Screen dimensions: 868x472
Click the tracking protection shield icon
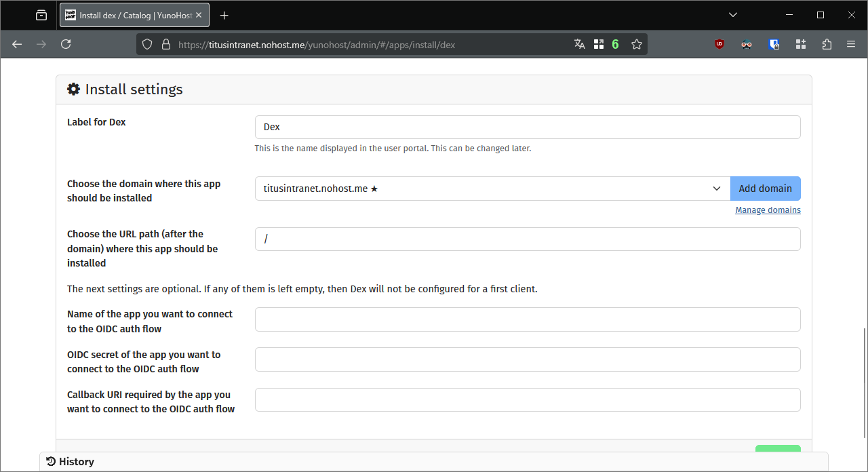pyautogui.click(x=147, y=44)
